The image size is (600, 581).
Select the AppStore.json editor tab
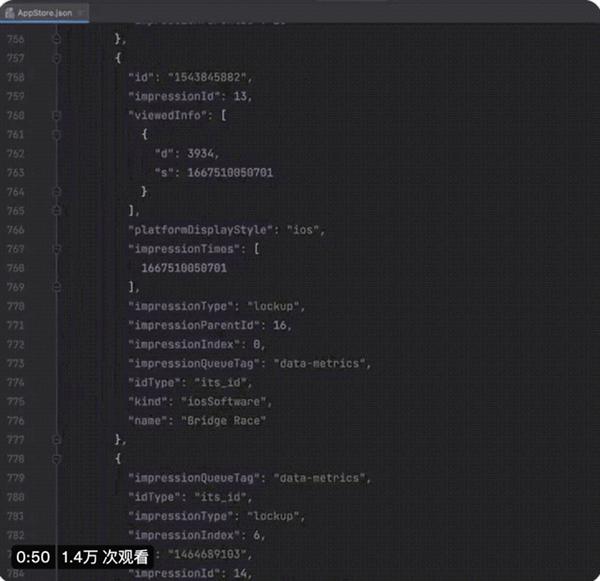click(45, 13)
